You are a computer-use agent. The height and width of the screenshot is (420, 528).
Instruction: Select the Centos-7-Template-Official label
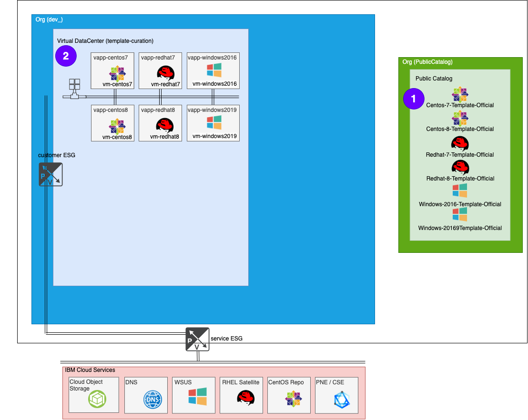pyautogui.click(x=460, y=105)
